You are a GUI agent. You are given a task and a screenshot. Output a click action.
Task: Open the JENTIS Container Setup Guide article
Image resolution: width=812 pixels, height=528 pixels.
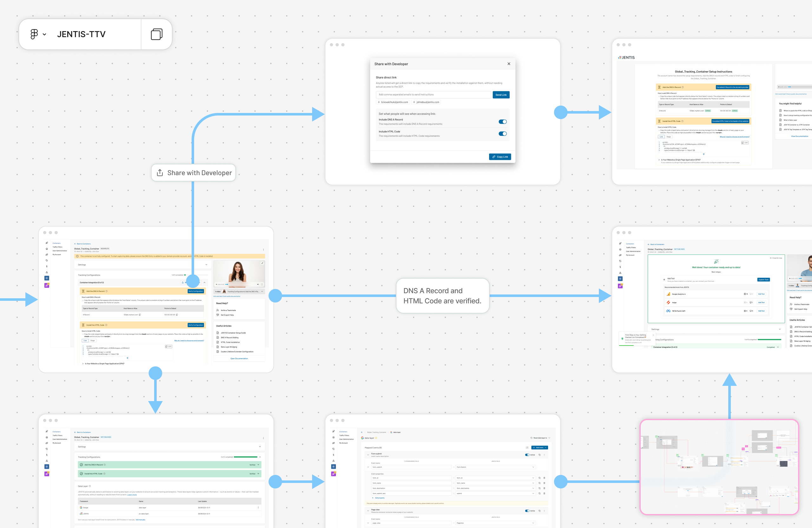click(233, 333)
